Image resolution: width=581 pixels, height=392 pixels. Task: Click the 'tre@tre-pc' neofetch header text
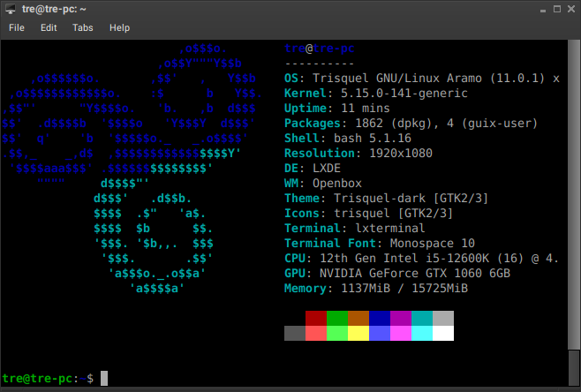(x=320, y=49)
